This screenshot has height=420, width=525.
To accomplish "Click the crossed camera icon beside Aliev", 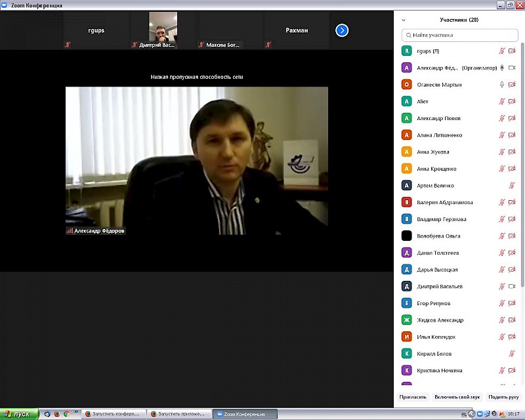I will (x=512, y=102).
